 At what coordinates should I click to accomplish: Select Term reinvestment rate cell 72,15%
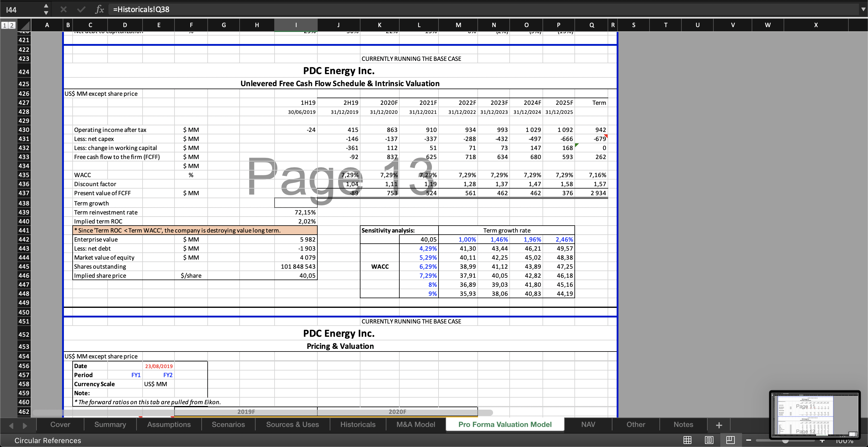coord(296,212)
